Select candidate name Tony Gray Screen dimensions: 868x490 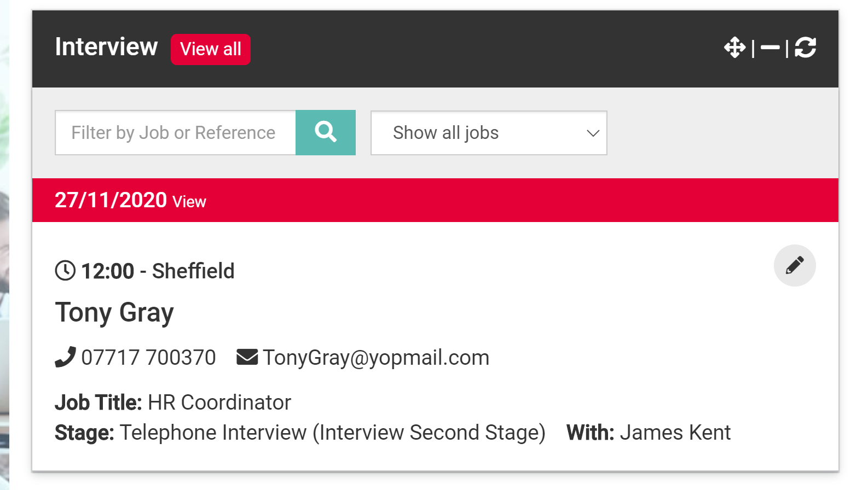(x=114, y=313)
